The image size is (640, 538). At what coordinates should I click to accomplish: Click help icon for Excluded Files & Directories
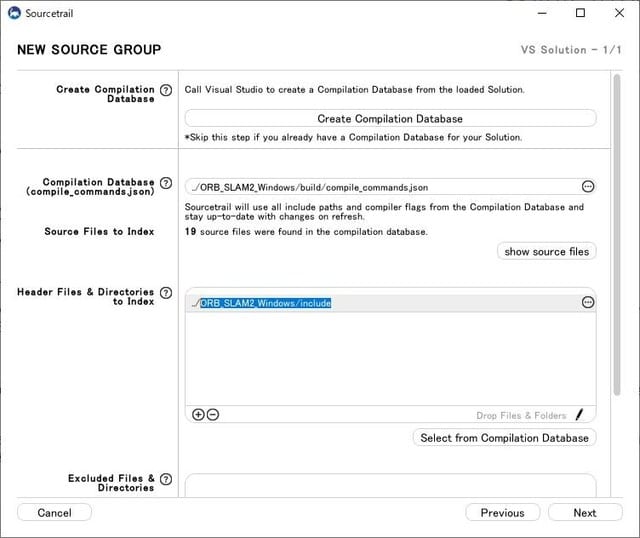[166, 479]
